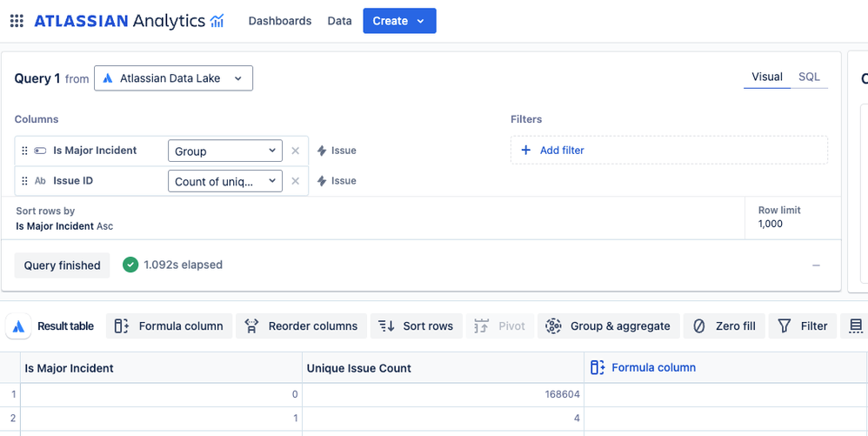Viewport: 868px width, 436px height.
Task: Click the Unique Issue Count column header
Action: (443, 368)
